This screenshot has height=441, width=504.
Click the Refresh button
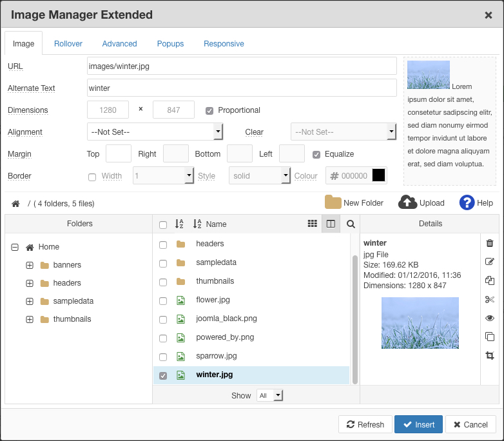click(365, 424)
